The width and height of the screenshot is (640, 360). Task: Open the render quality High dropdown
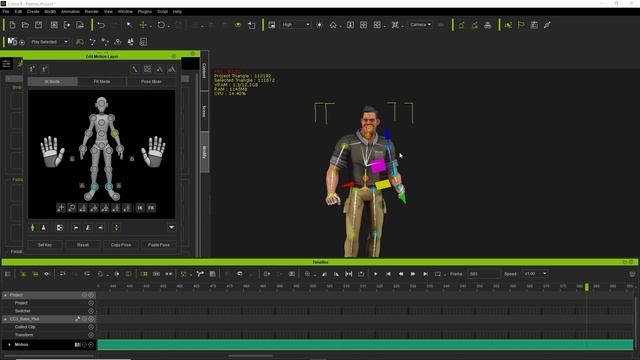click(x=296, y=25)
